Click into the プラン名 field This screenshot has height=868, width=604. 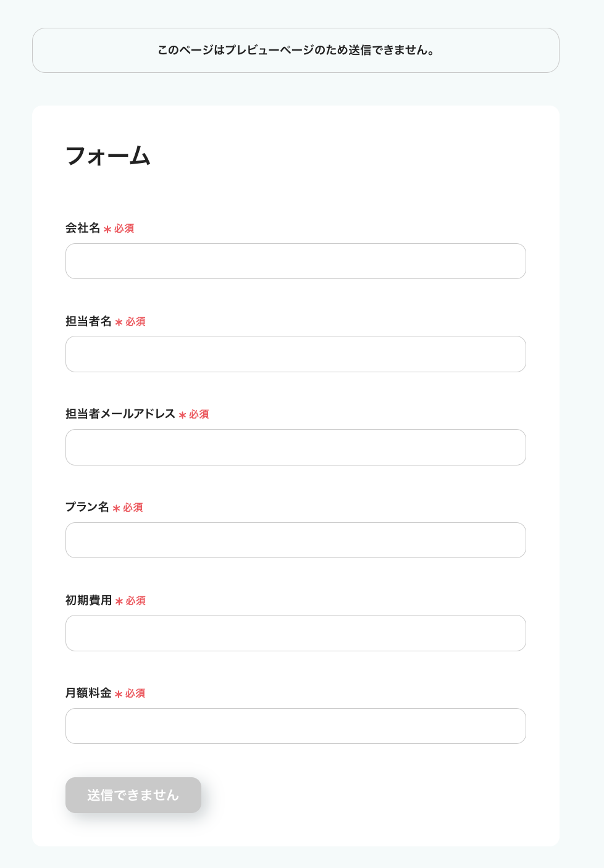tap(295, 540)
